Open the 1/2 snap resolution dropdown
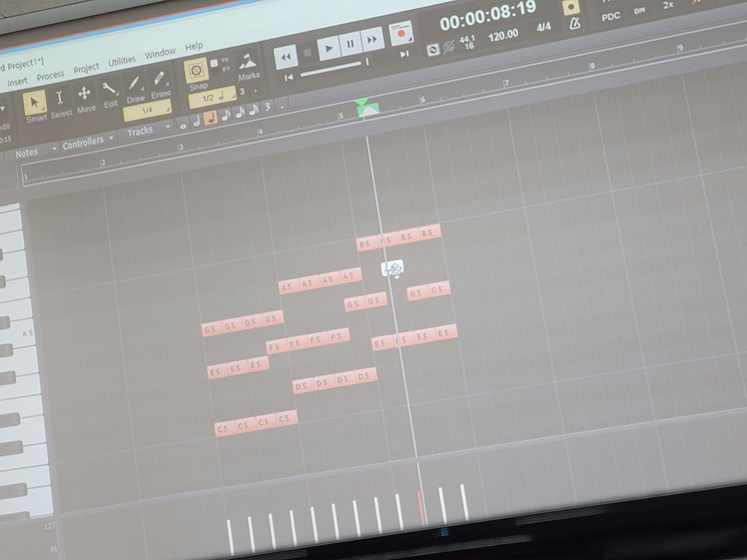 coord(212,98)
